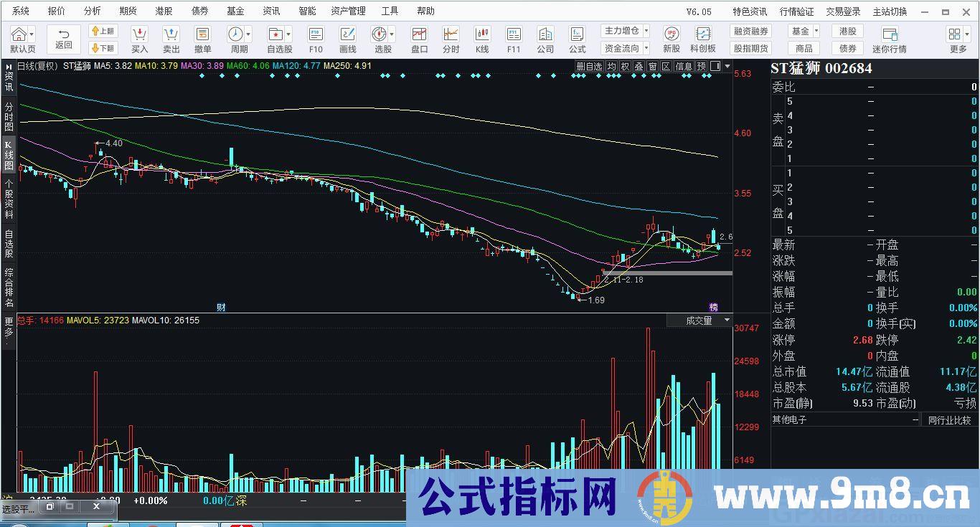This screenshot has width=980, height=527.
Task: Restore the 选股平 mini window
Action: click(48, 505)
